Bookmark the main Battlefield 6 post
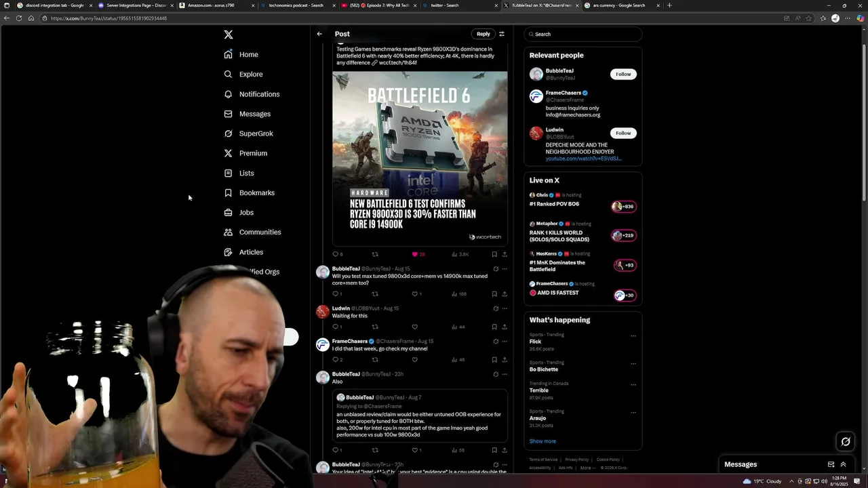This screenshot has height=488, width=868. click(x=494, y=254)
